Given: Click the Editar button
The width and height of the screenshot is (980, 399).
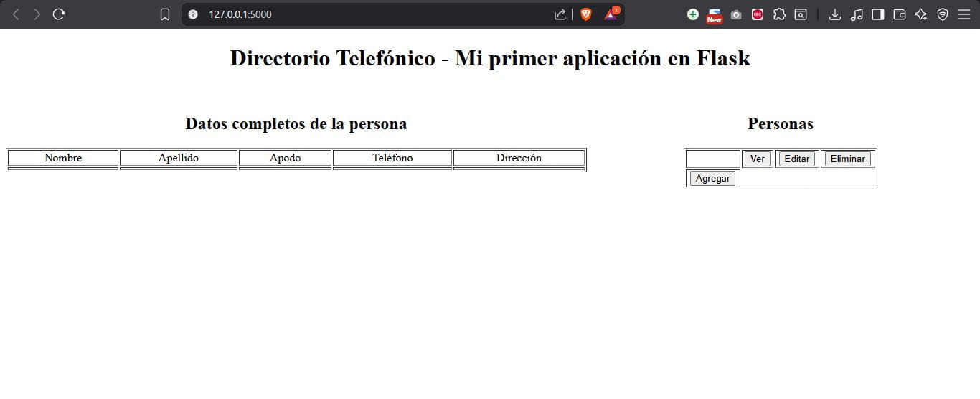Looking at the screenshot, I should click(x=797, y=159).
